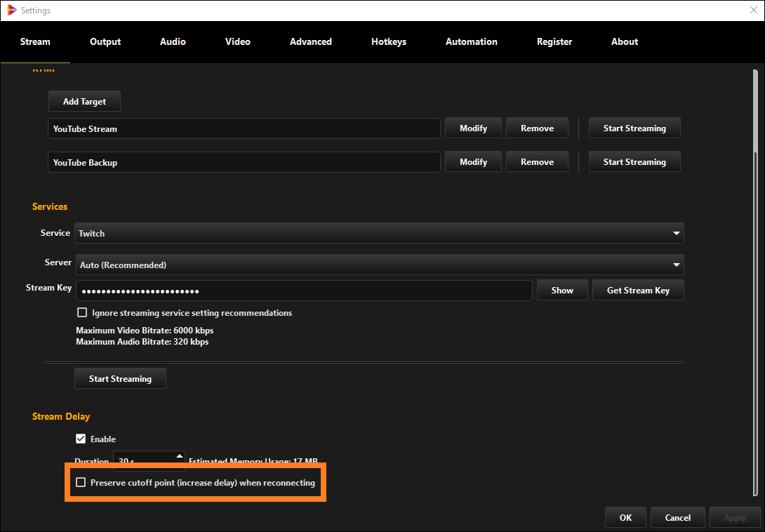Open the Advanced tab

coord(310,42)
